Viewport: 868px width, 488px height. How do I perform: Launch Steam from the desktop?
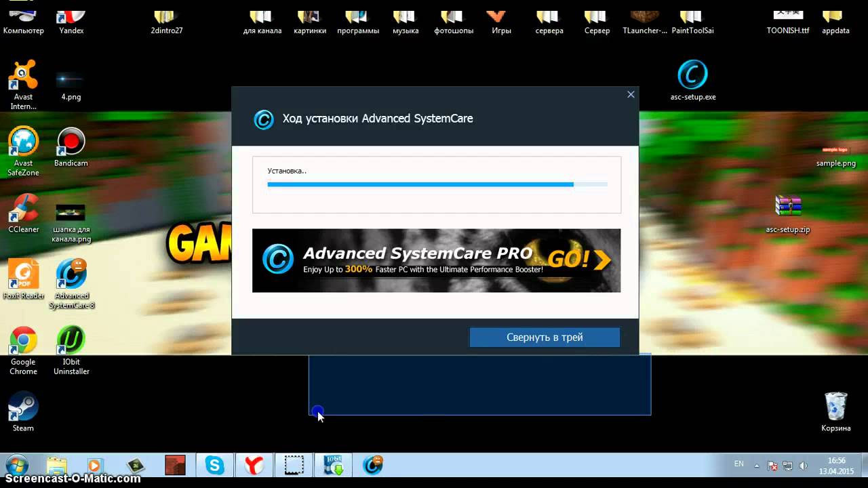pos(23,412)
